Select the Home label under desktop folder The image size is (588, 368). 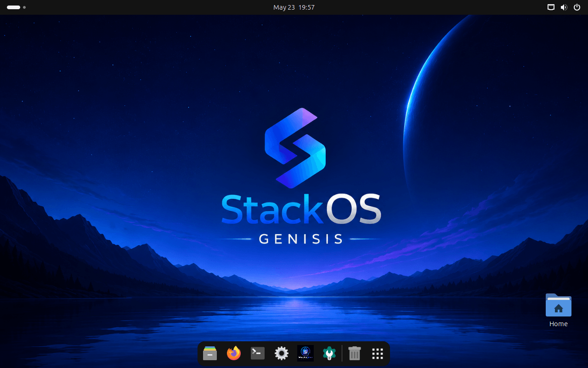click(559, 324)
